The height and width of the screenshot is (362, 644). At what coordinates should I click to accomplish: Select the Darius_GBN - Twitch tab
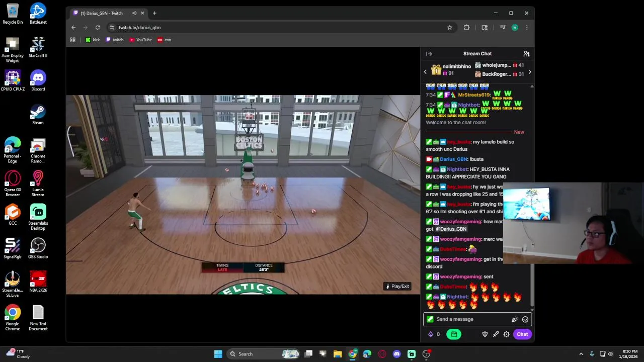point(108,13)
